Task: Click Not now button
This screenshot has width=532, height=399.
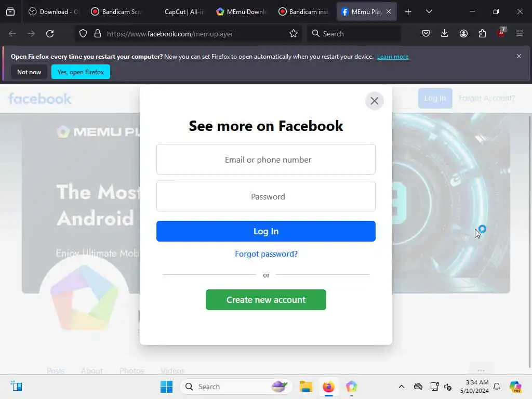Action: 29,72
